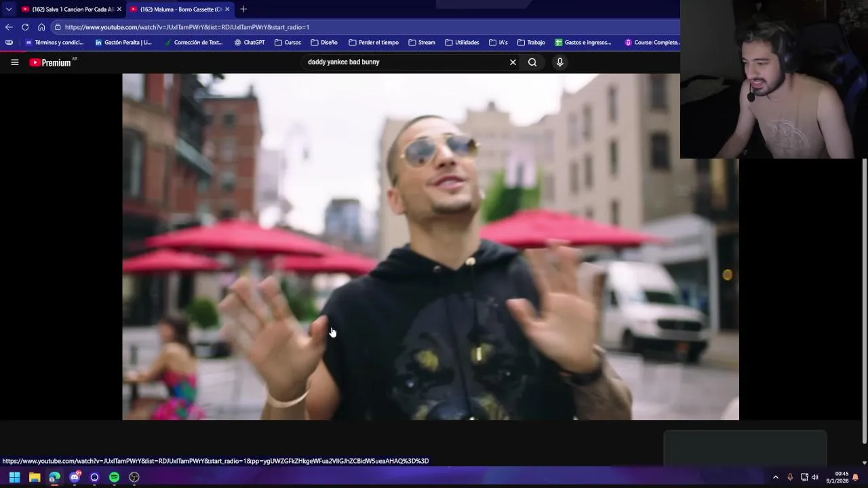Open the OBS Studio taskbar icon

coord(134,477)
